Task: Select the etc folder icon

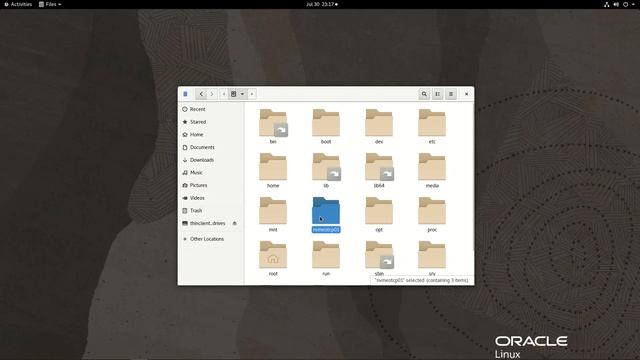Action: coord(432,123)
